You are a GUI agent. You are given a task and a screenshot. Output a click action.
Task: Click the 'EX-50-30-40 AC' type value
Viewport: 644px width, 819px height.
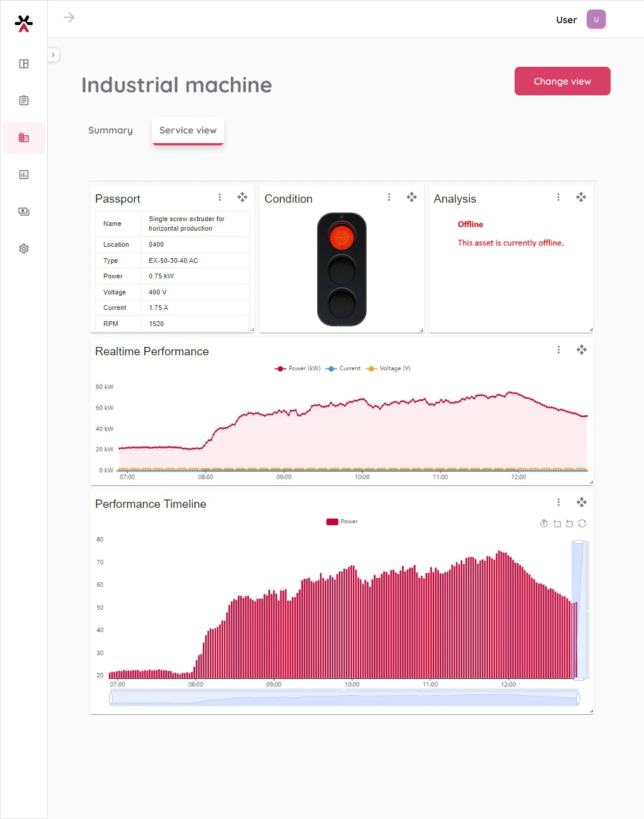click(174, 260)
